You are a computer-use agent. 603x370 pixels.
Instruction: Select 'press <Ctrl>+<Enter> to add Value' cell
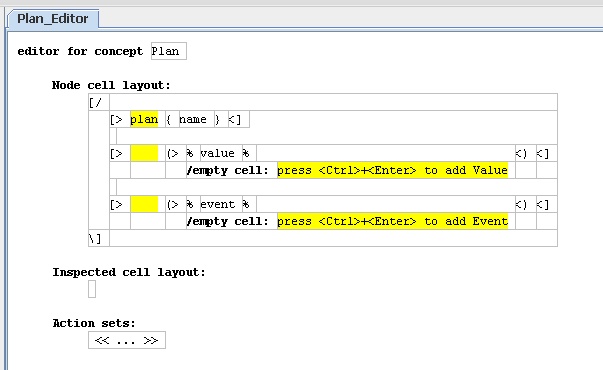(392, 170)
